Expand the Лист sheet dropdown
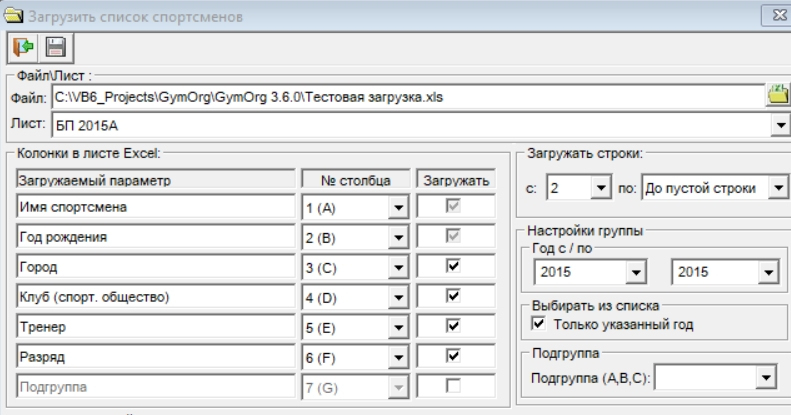The image size is (791, 415). [780, 125]
